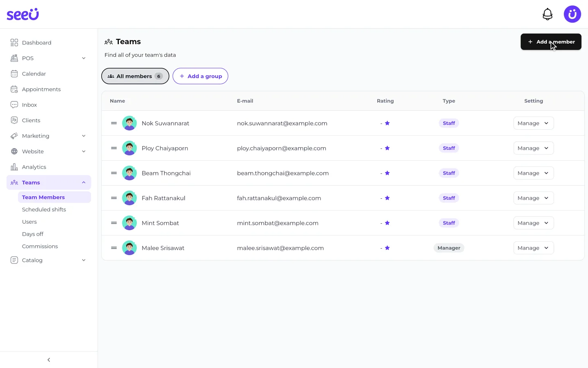Open Manage dropdown for Mint Sombat

point(533,223)
